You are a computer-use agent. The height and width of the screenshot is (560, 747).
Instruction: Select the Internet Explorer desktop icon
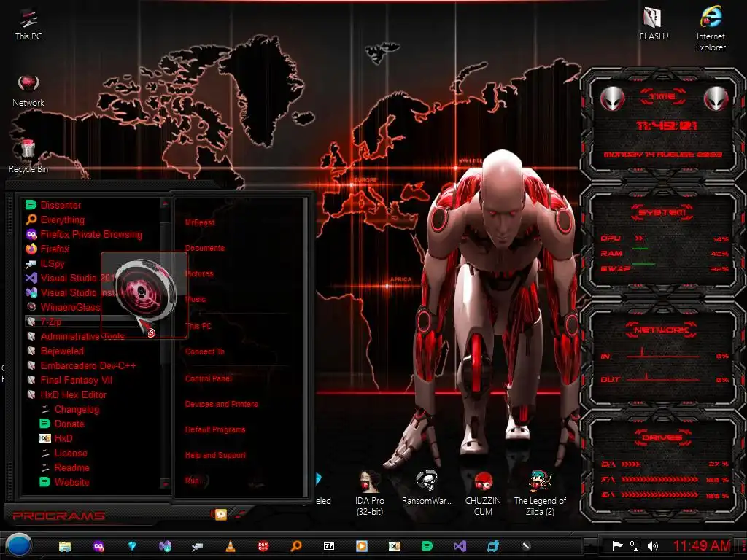[711, 28]
